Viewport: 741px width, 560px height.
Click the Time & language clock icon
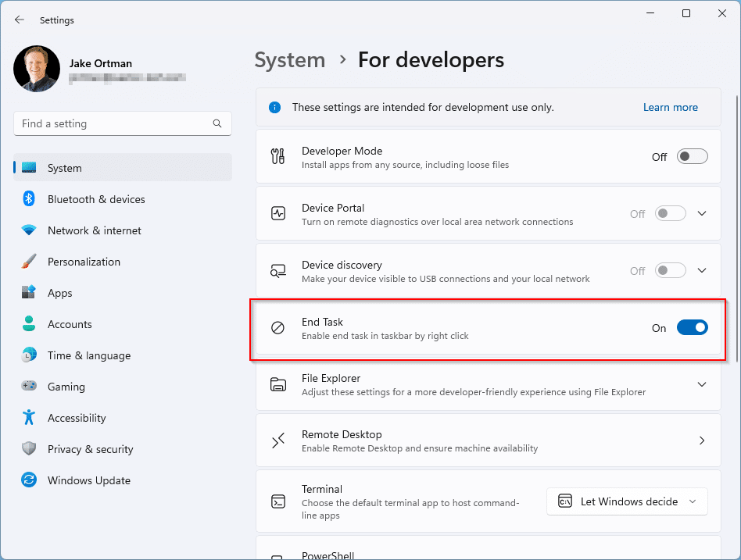pos(29,355)
